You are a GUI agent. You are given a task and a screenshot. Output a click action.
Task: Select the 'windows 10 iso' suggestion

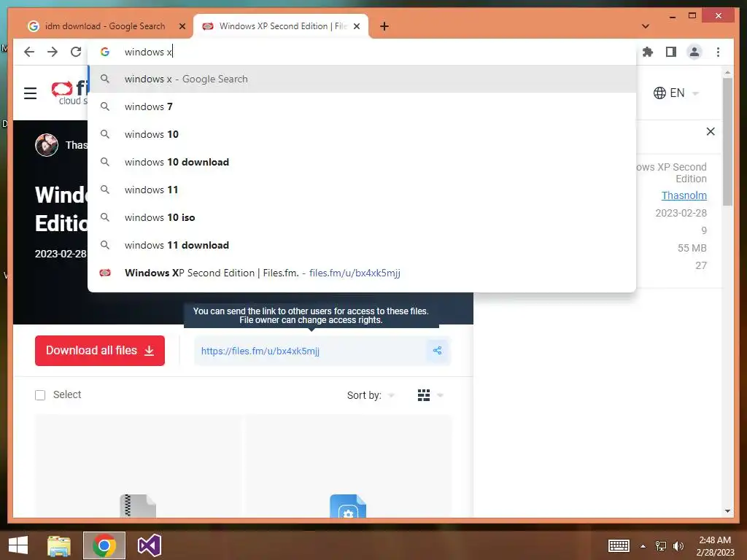(x=362, y=217)
